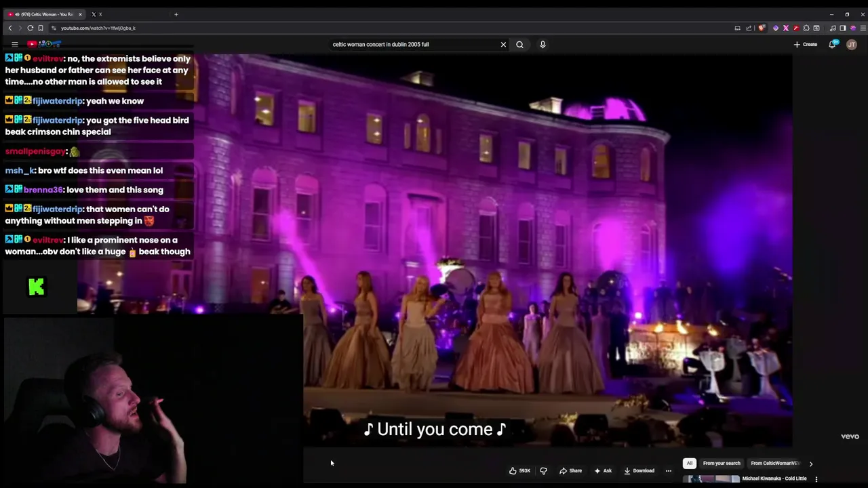Bookmark this page with the bookmark icon
Viewport: 868px width, 488px height.
[x=41, y=28]
